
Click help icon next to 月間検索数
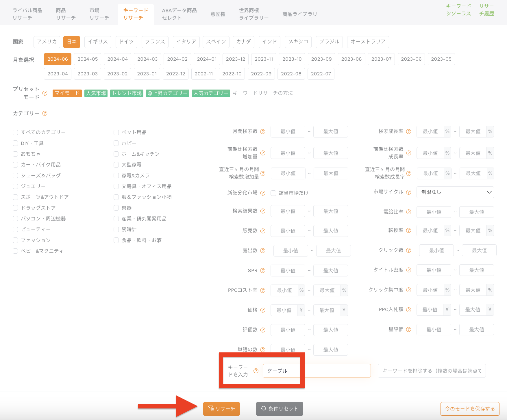(x=263, y=131)
